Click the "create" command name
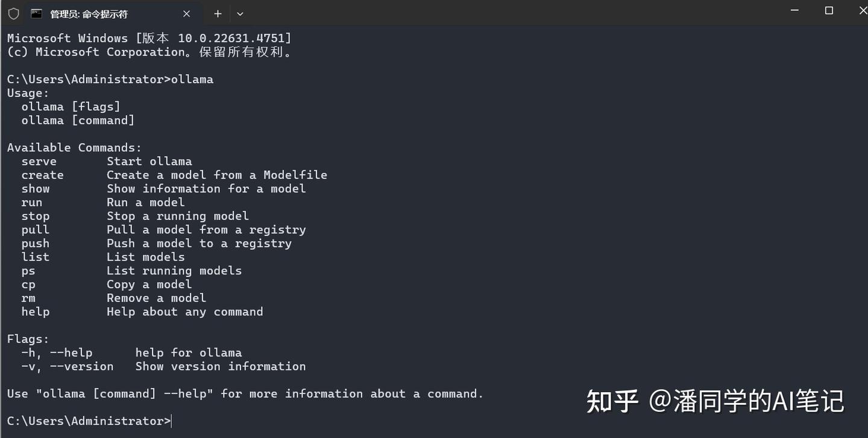 coord(42,175)
